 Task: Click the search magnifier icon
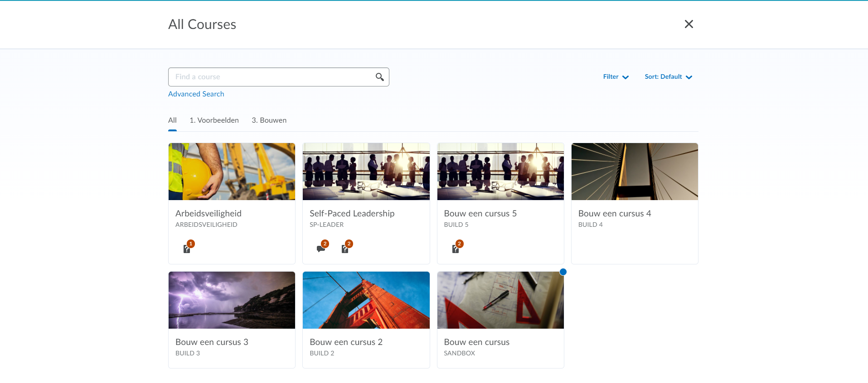pos(380,77)
